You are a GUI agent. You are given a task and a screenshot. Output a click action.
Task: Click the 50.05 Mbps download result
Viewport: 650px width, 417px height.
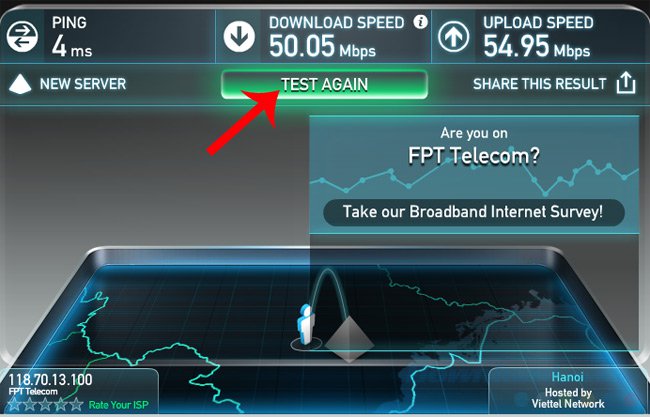click(322, 46)
